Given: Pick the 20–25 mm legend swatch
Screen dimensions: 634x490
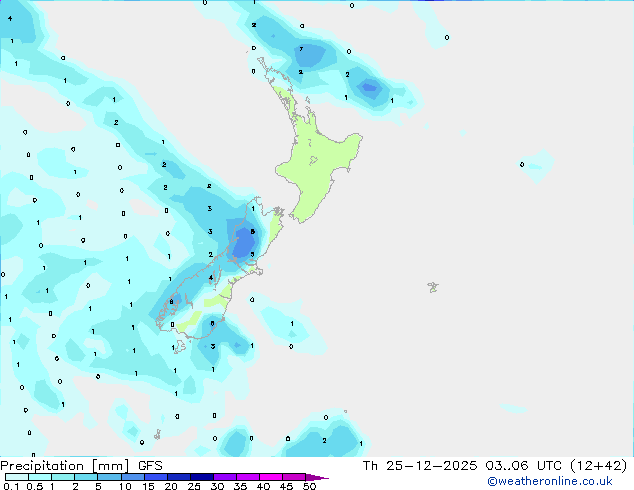Looking at the screenshot, I should pyautogui.click(x=178, y=477).
